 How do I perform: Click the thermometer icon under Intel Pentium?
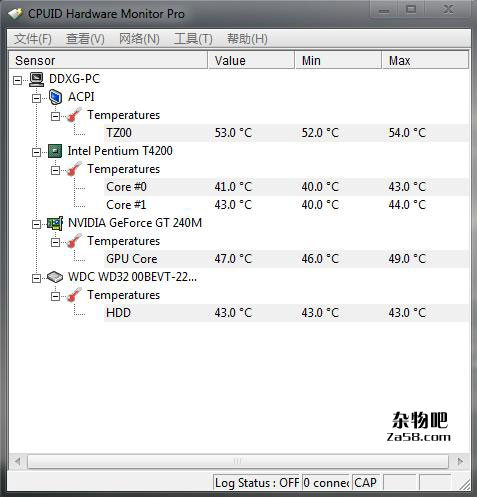tap(74, 169)
